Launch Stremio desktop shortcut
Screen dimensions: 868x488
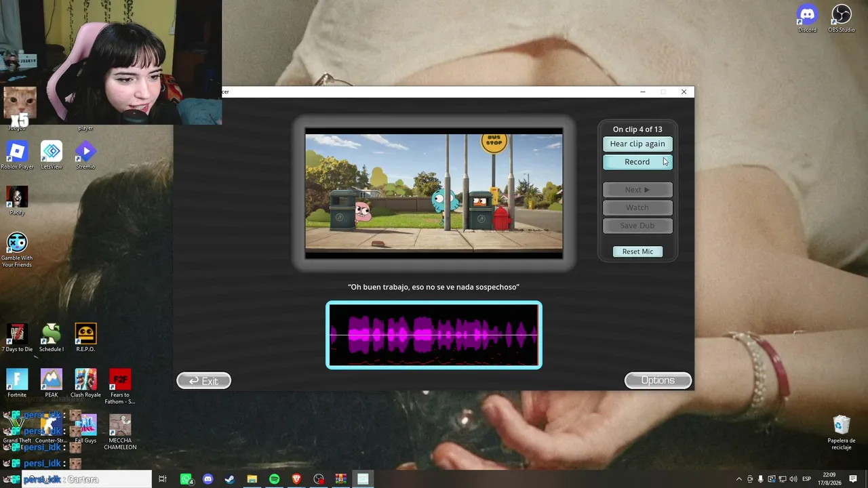pos(85,155)
